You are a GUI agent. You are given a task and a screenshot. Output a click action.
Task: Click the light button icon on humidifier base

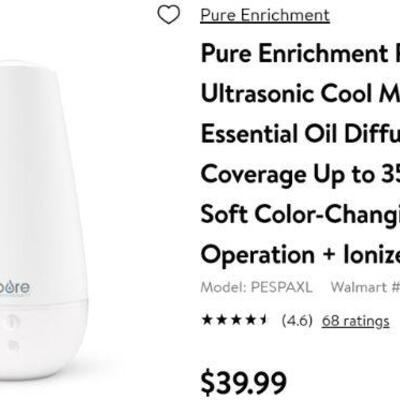[x=13, y=345]
